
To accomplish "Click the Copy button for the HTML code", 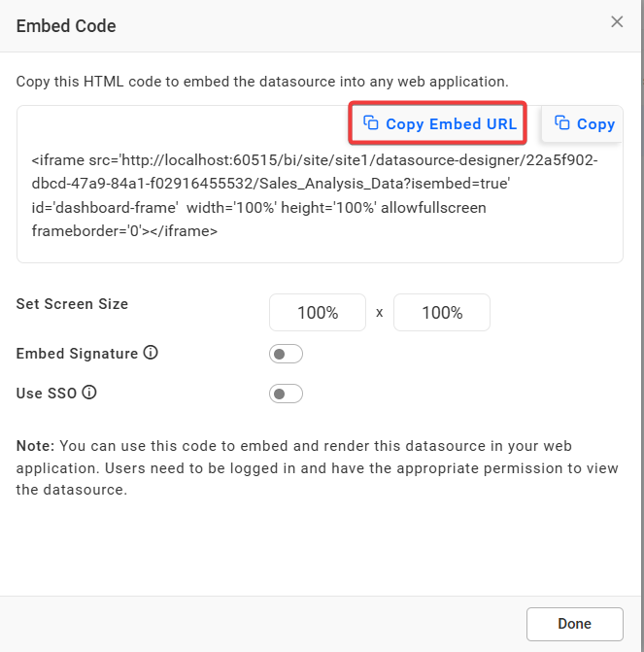I will [582, 123].
